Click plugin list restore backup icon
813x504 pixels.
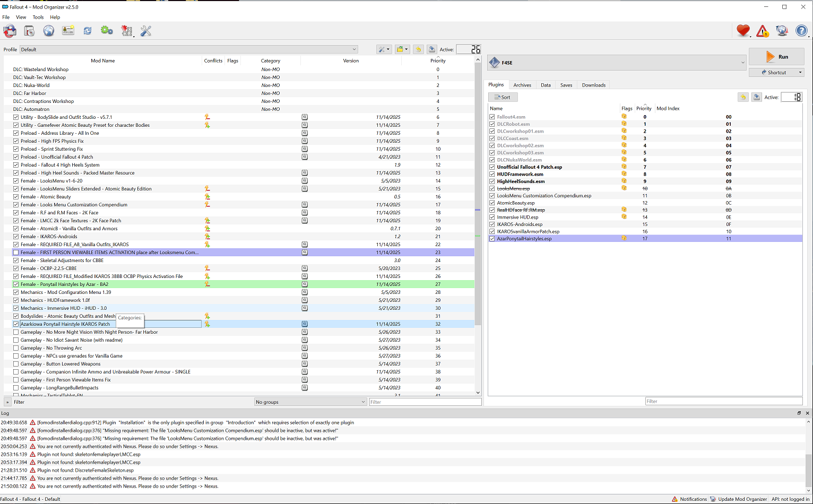click(x=743, y=97)
